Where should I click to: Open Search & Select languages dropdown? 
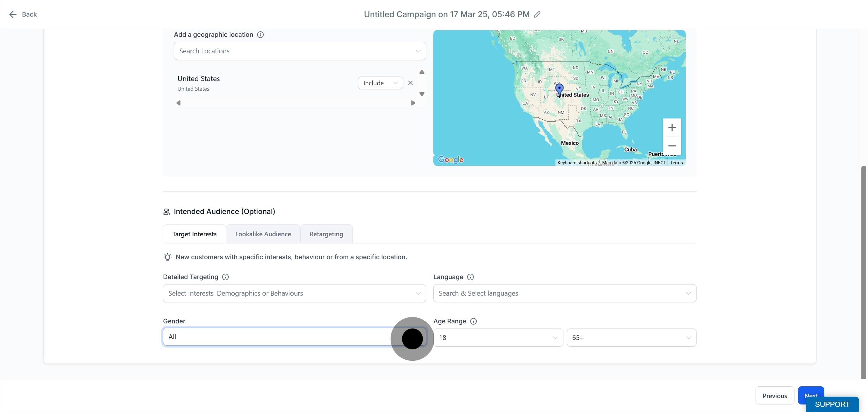(x=565, y=294)
